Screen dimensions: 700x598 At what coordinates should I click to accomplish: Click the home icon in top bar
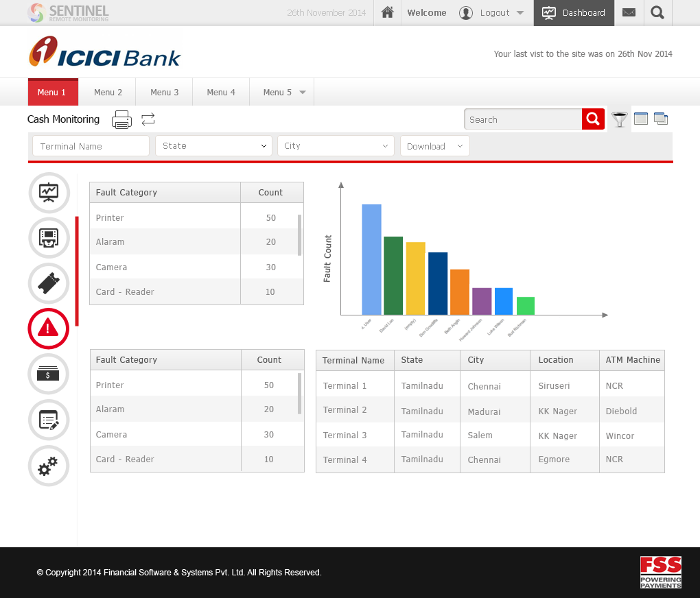click(388, 12)
